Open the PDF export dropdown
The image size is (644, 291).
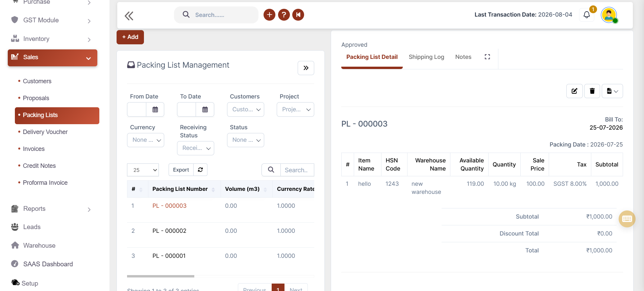[612, 91]
